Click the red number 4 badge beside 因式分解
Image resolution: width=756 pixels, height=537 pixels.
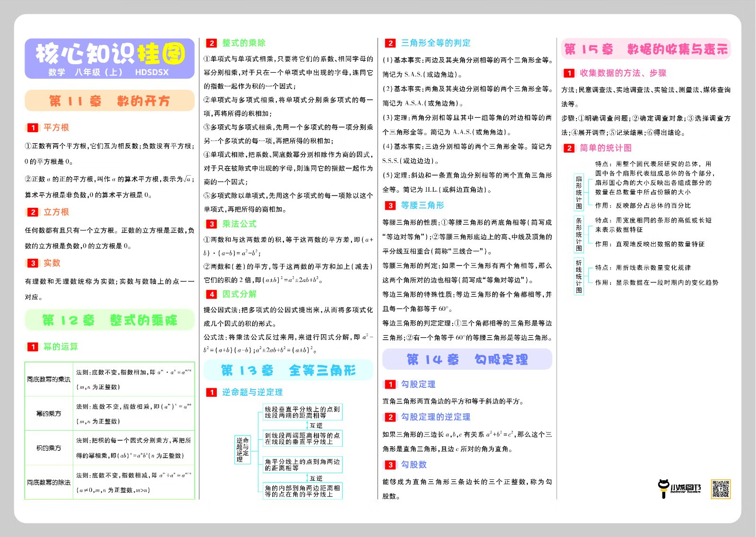pyautogui.click(x=212, y=294)
